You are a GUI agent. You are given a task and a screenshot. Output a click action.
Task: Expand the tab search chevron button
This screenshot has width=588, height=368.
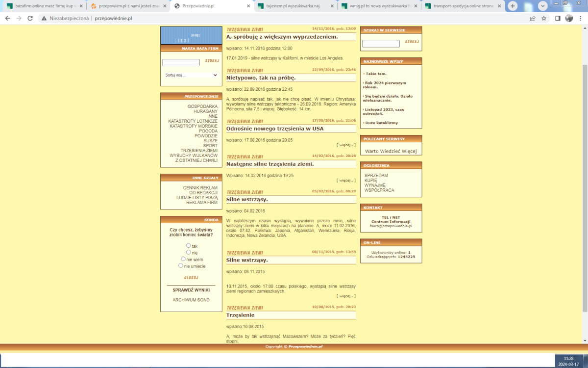click(x=543, y=6)
